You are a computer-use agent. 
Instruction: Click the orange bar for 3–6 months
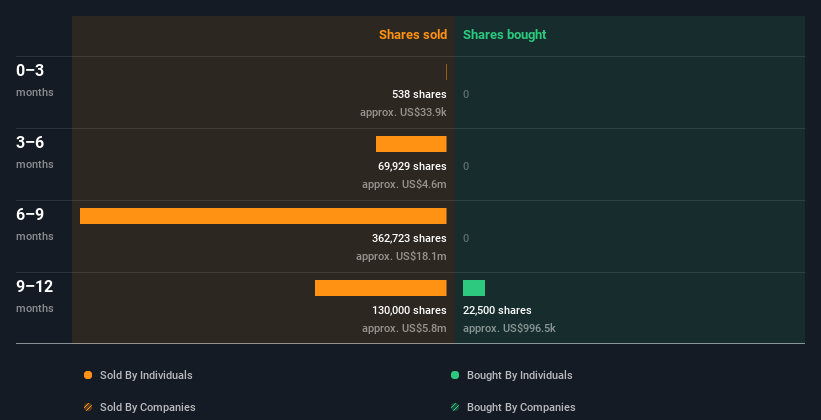[x=411, y=144]
